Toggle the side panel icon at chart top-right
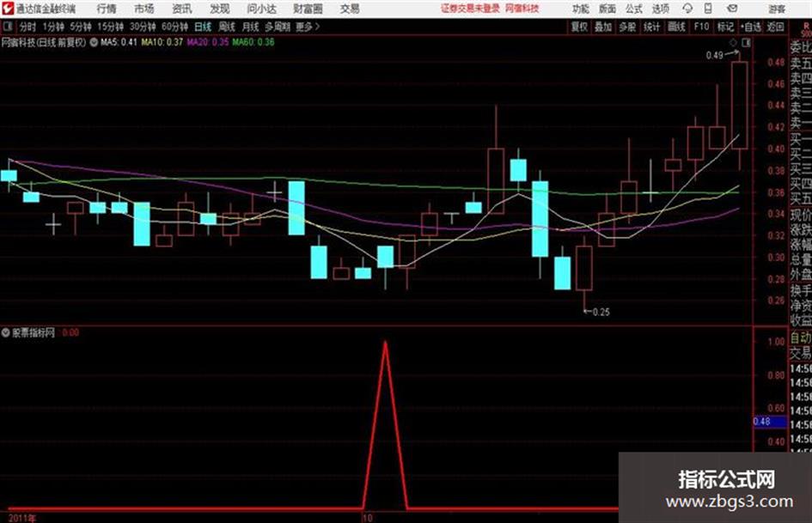812x523 pixels. click(746, 42)
